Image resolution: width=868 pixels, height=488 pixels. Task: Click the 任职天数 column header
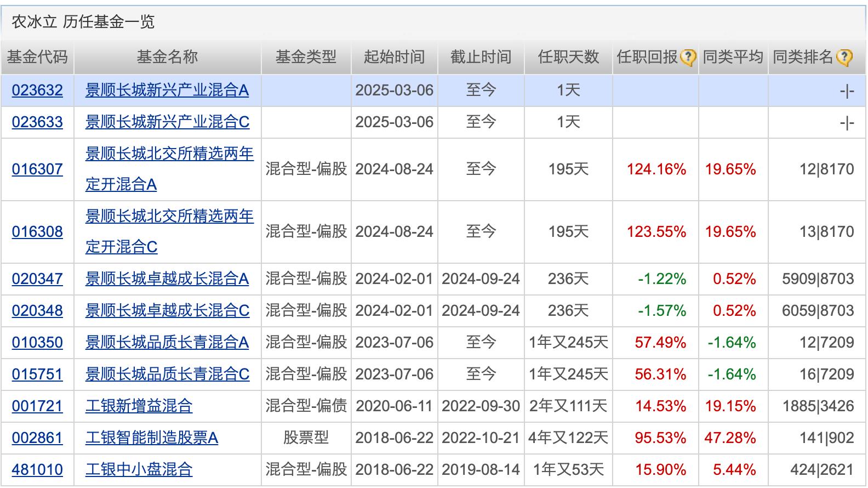click(568, 57)
